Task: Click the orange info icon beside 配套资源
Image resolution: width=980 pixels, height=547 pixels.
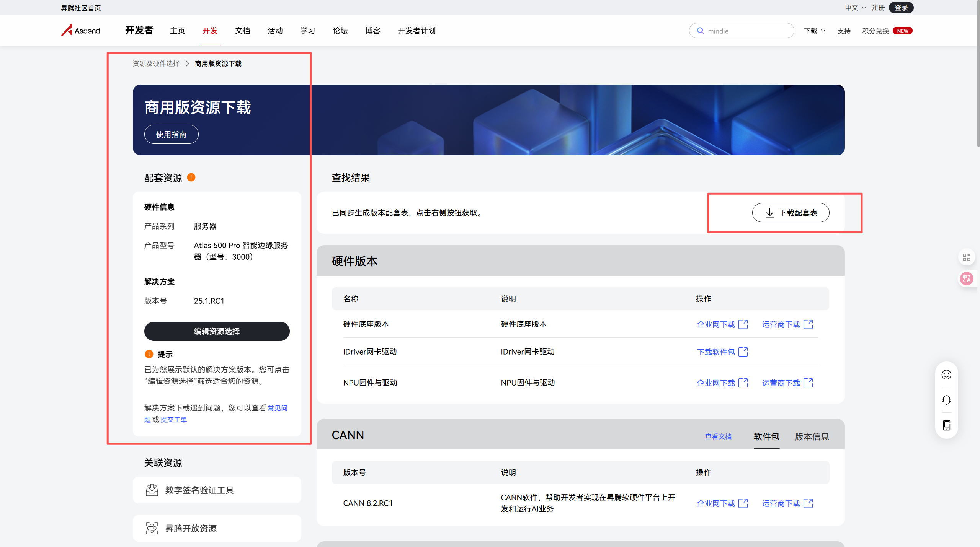Action: point(191,177)
